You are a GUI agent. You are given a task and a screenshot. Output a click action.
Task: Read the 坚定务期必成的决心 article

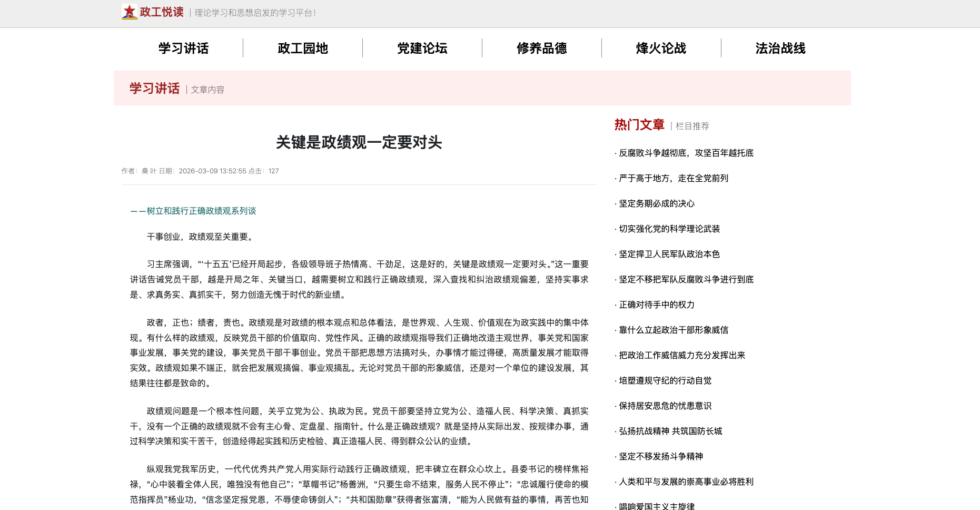[x=657, y=203]
